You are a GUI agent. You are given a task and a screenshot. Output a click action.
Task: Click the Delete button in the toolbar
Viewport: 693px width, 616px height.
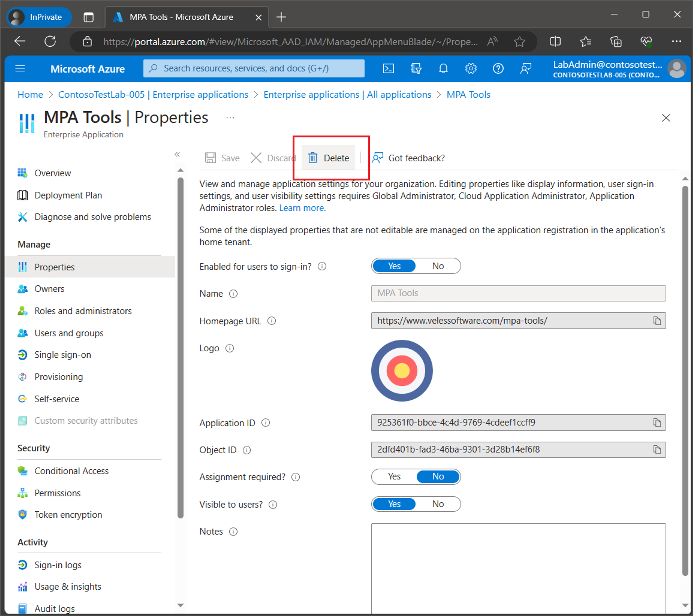(328, 158)
